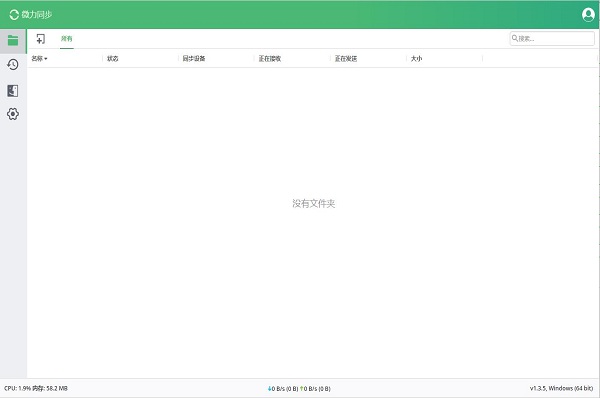Sort by the 状态 column header
The image size is (600, 398).
click(112, 59)
